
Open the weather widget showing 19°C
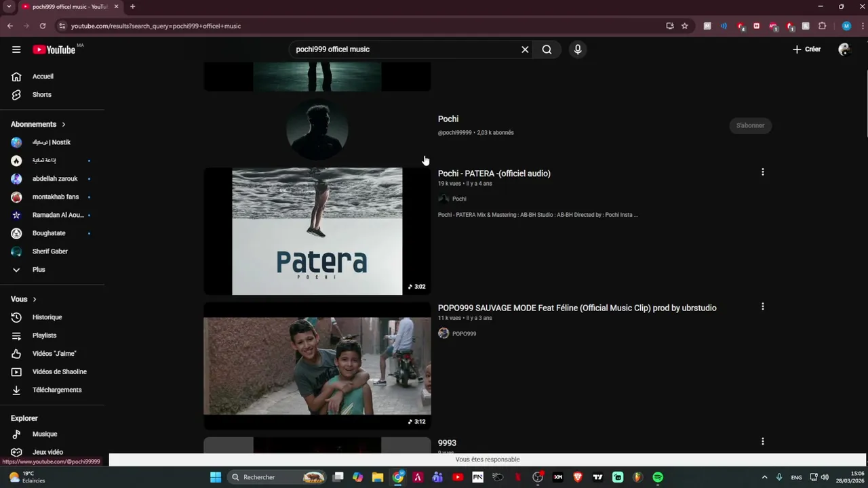click(x=27, y=477)
